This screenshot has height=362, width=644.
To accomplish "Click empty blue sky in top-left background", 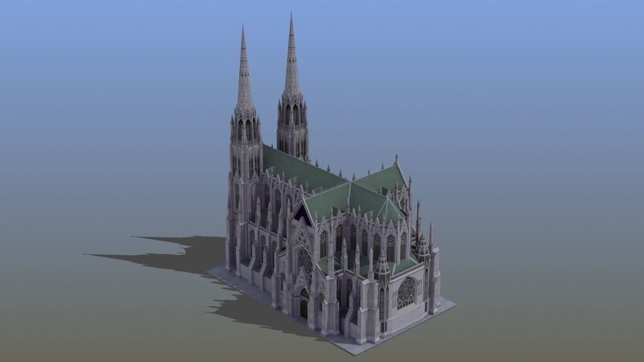I will (x=80, y=48).
